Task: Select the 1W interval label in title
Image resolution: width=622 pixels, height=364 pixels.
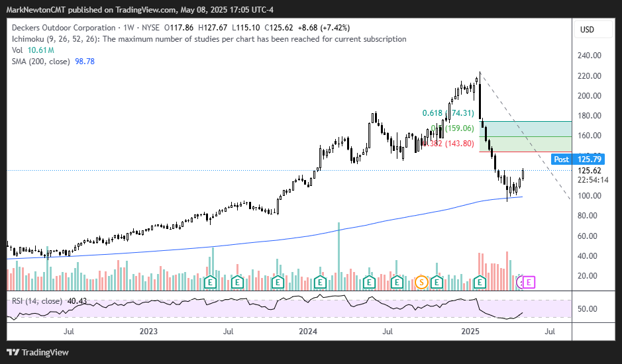Action: pyautogui.click(x=129, y=28)
